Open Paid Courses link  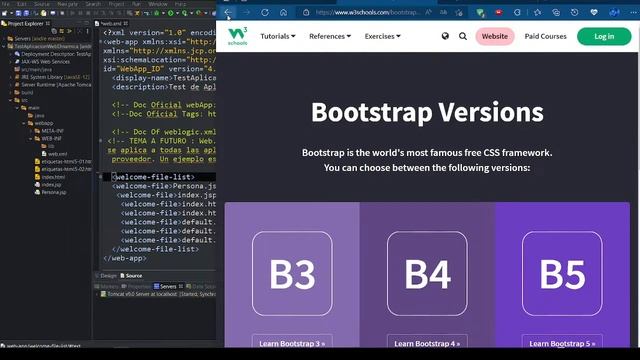pyautogui.click(x=545, y=36)
